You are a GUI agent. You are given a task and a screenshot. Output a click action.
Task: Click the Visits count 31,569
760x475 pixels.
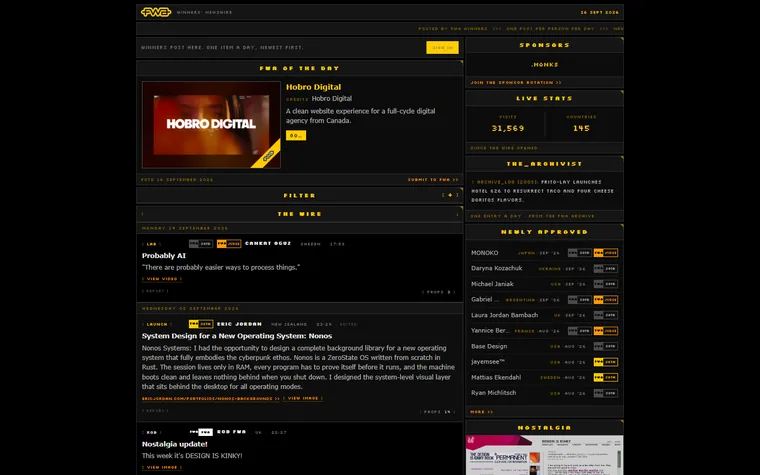click(507, 128)
